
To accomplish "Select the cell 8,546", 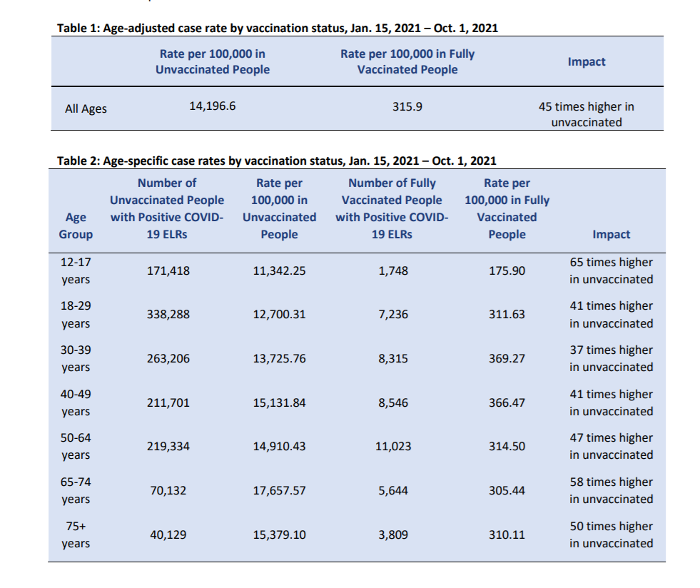I will click(393, 403).
